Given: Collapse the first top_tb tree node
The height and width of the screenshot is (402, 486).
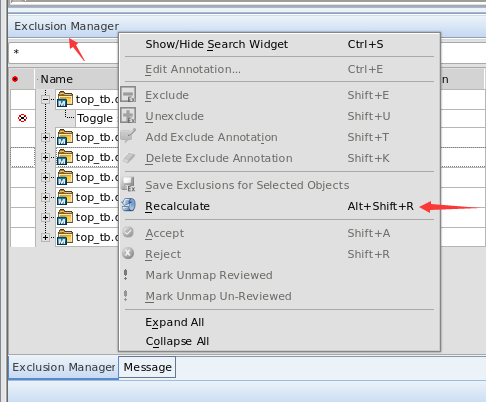Looking at the screenshot, I should 45,99.
